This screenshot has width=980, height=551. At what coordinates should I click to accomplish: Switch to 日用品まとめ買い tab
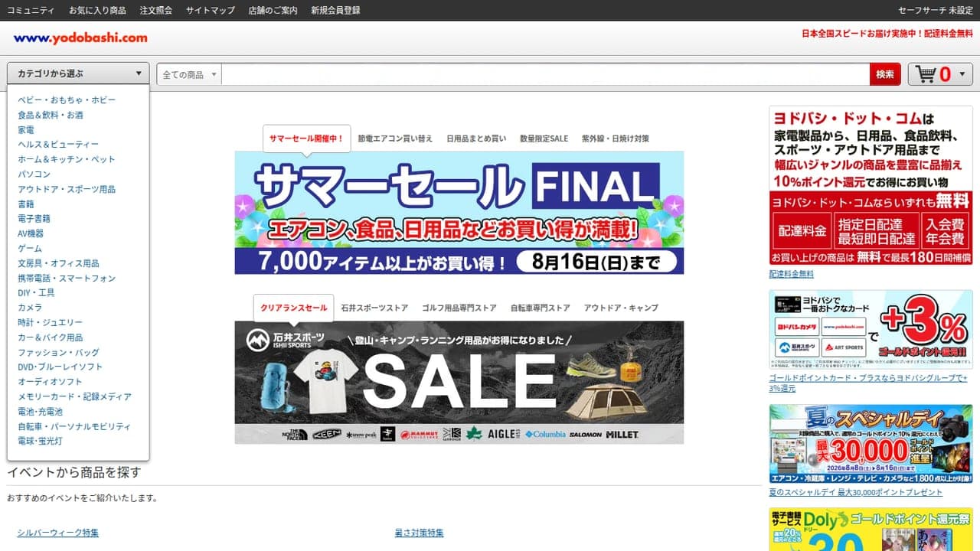476,139
